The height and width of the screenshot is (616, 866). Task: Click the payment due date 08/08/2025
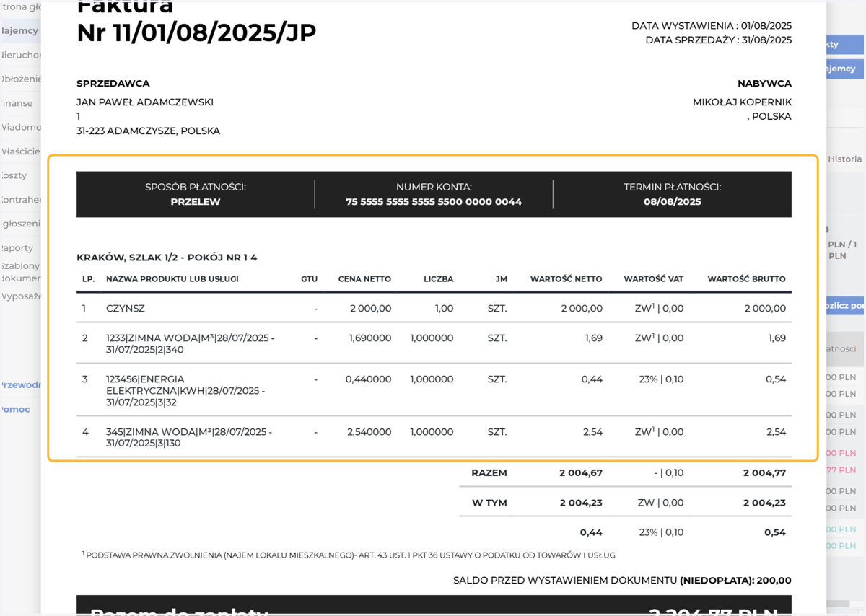point(673,202)
